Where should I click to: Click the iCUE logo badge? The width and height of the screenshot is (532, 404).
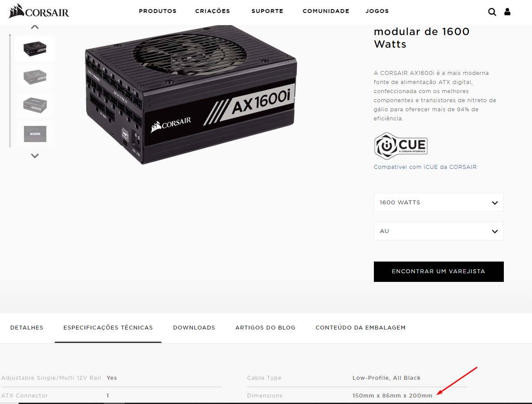click(401, 146)
